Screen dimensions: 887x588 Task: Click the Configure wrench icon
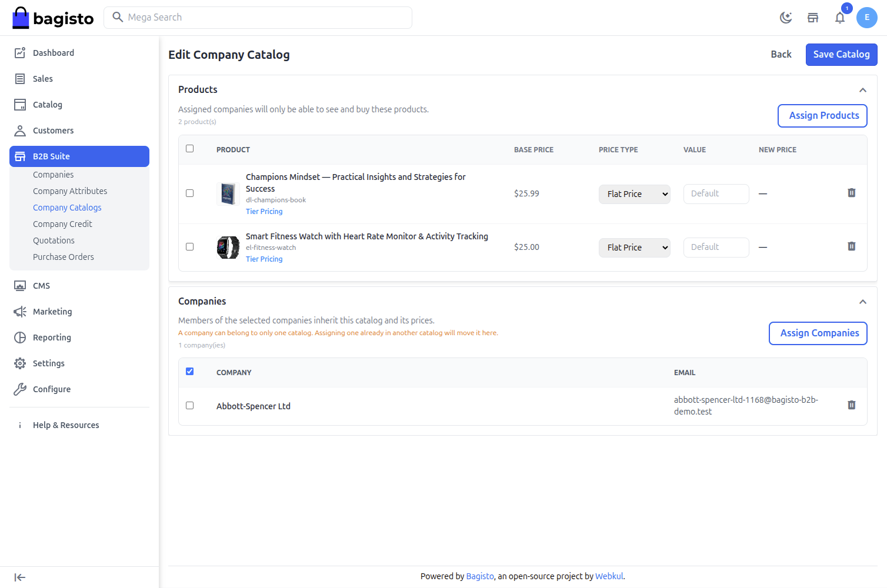pyautogui.click(x=20, y=389)
